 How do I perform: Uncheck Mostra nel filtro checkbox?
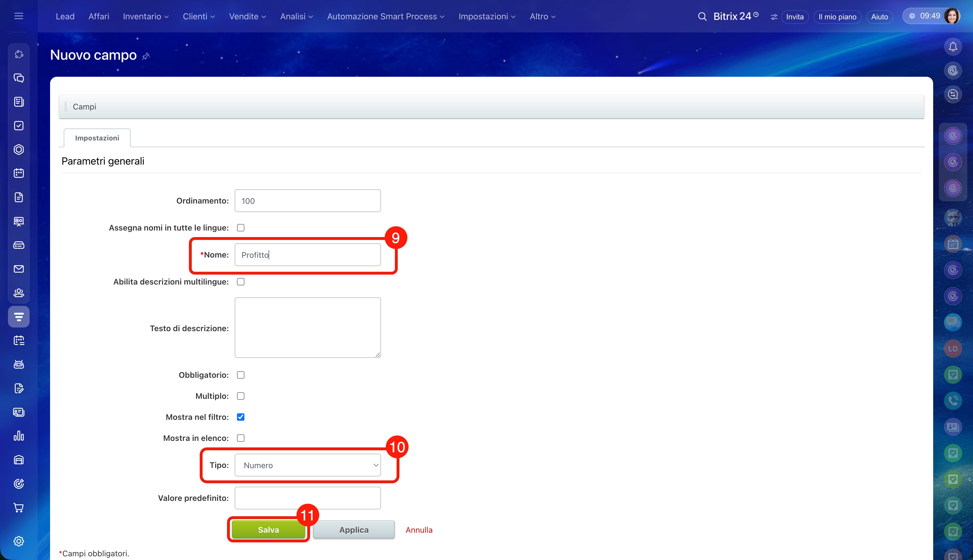(x=241, y=417)
